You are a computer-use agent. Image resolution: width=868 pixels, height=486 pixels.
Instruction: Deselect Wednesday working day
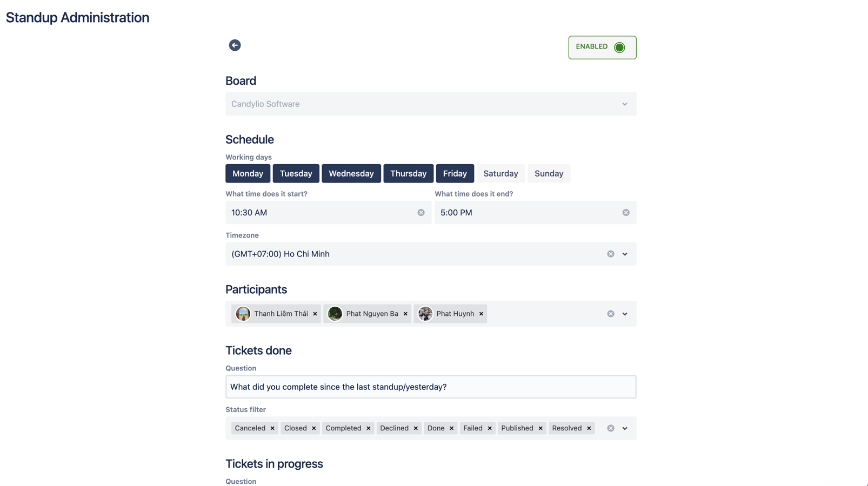pyautogui.click(x=351, y=173)
